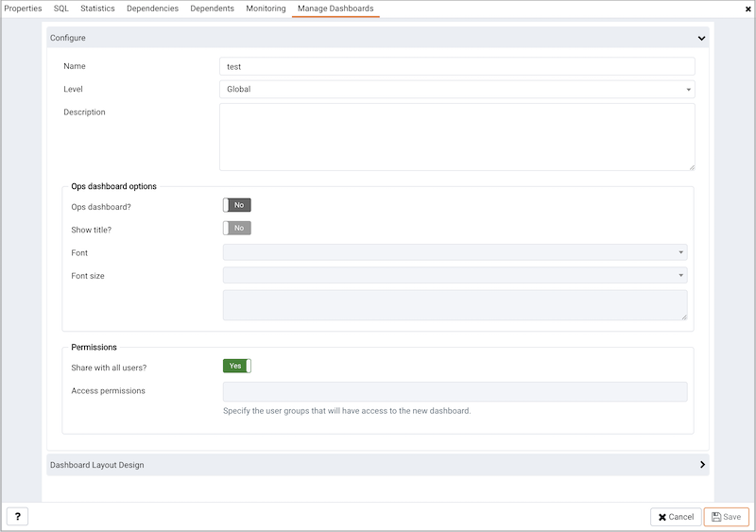756x532 pixels.
Task: Click the Ops dashboard options legend
Action: [x=113, y=186]
